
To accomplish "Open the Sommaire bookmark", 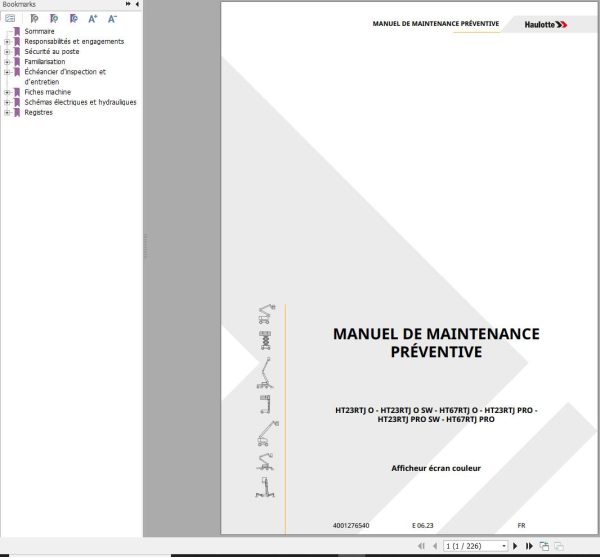I will point(39,31).
